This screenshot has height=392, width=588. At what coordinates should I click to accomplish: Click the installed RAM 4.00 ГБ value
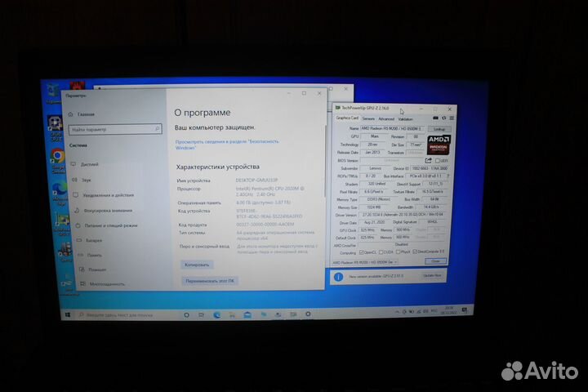pyautogui.click(x=263, y=203)
